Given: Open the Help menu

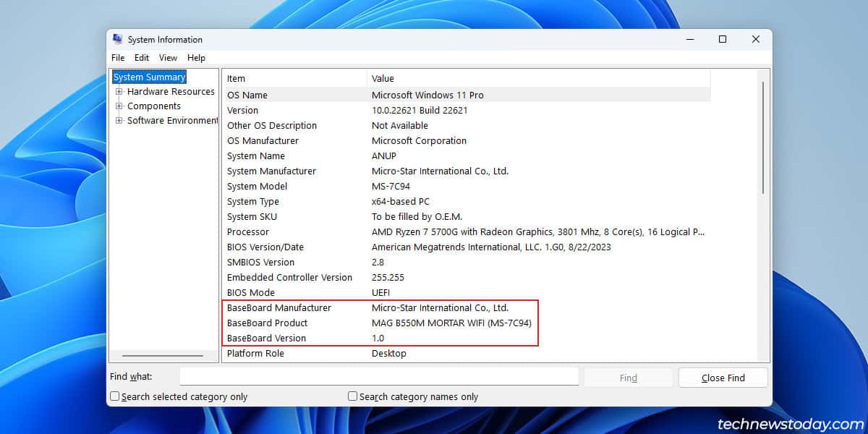Looking at the screenshot, I should [x=196, y=57].
